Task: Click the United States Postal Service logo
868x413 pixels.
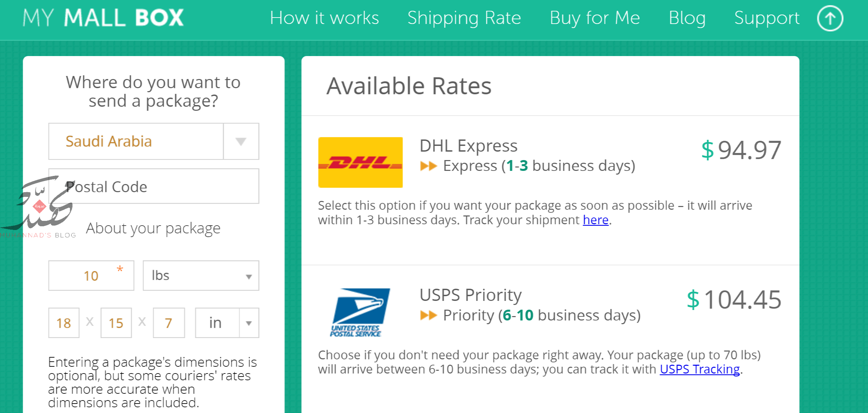Action: coord(360,312)
